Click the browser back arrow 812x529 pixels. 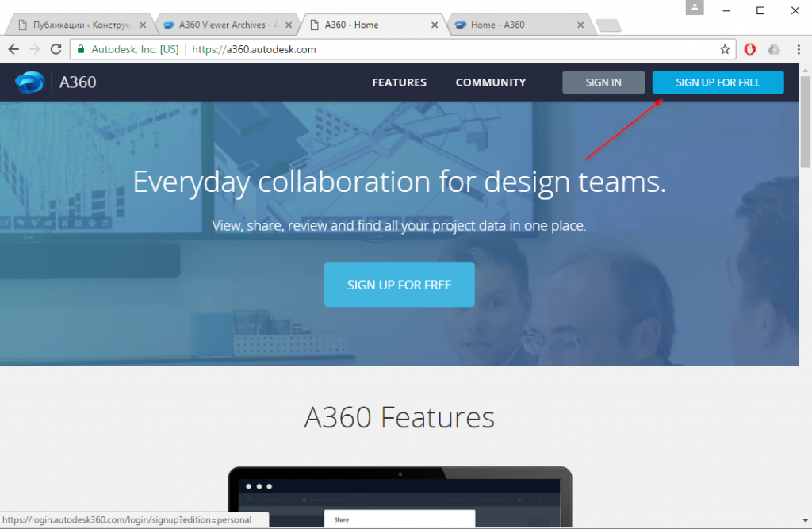(x=13, y=49)
